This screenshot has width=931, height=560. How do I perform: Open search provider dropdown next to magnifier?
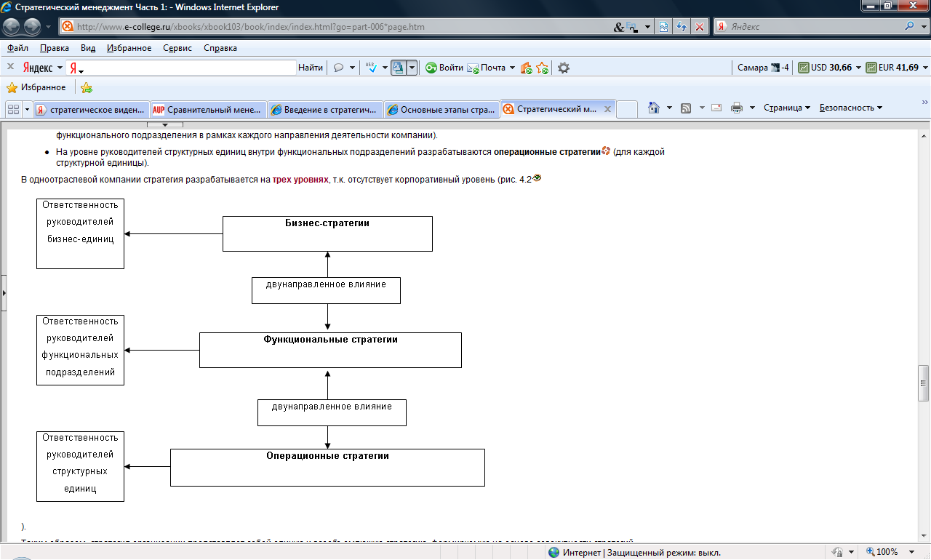pyautogui.click(x=923, y=27)
